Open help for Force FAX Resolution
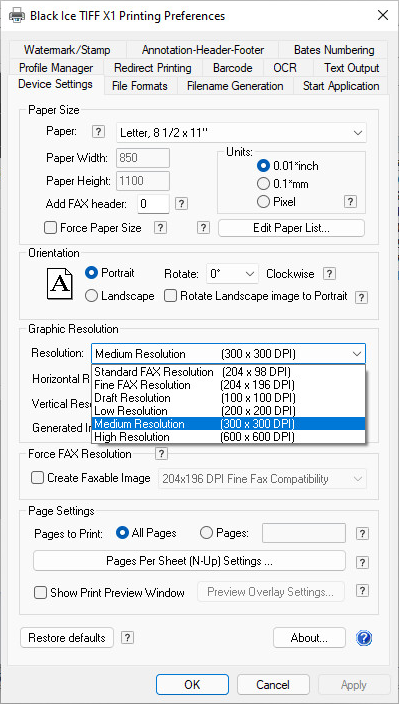Image resolution: width=399 pixels, height=704 pixels. pyautogui.click(x=161, y=454)
